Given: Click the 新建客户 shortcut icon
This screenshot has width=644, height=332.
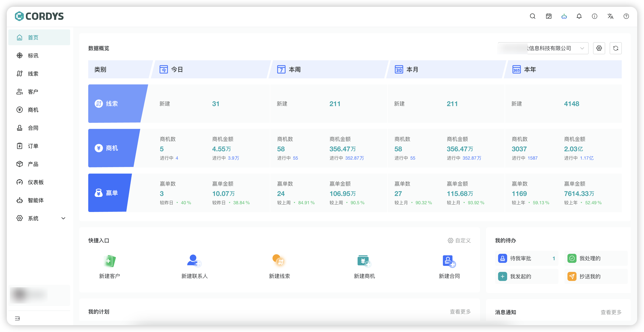Looking at the screenshot, I should click(110, 261).
